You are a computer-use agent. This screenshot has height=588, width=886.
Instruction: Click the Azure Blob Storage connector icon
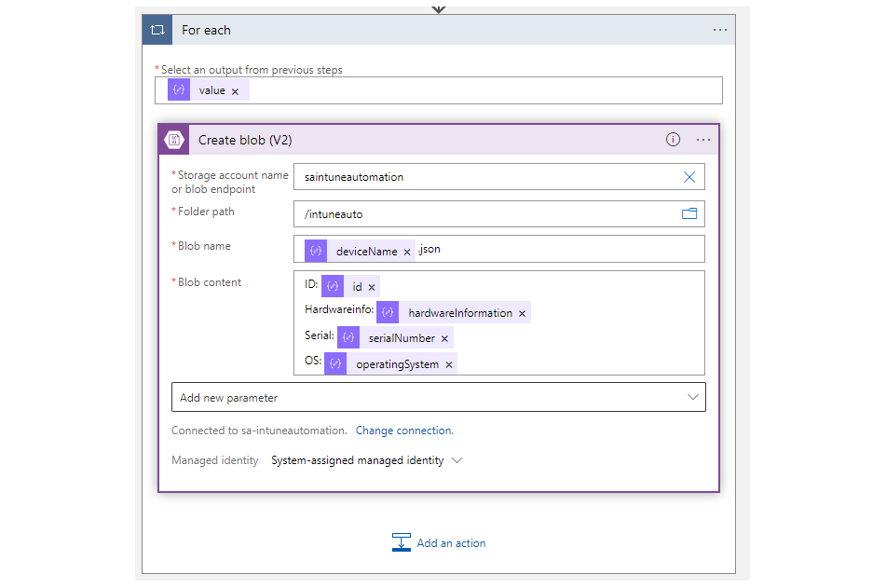pyautogui.click(x=174, y=140)
